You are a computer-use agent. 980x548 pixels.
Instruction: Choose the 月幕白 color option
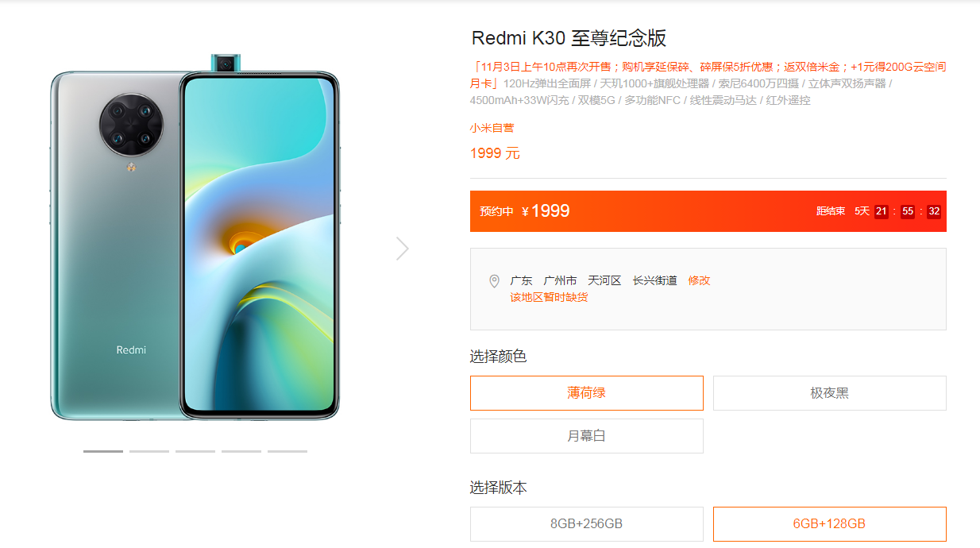click(587, 436)
